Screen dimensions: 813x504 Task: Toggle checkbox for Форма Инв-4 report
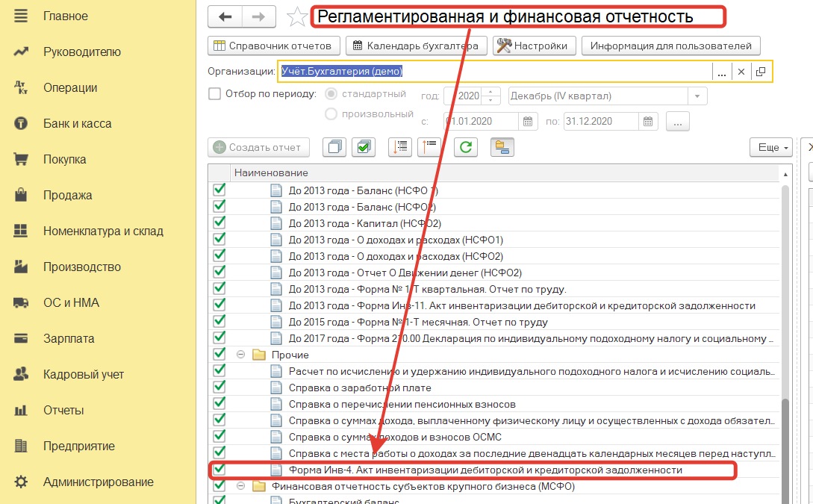pyautogui.click(x=219, y=470)
